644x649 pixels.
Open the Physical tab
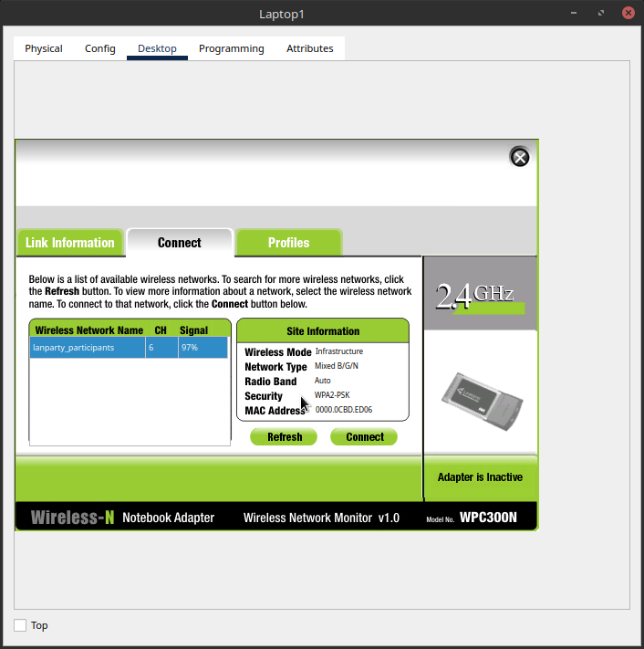44,48
